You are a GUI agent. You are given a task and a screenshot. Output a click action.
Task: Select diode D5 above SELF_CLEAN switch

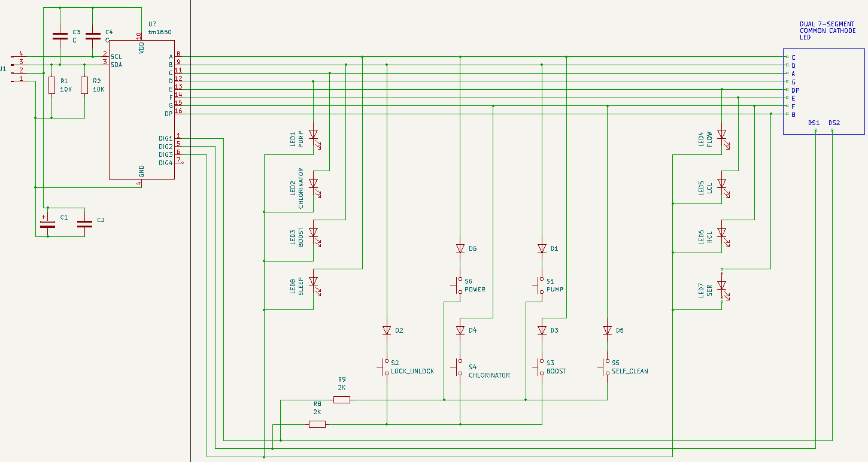(608, 330)
